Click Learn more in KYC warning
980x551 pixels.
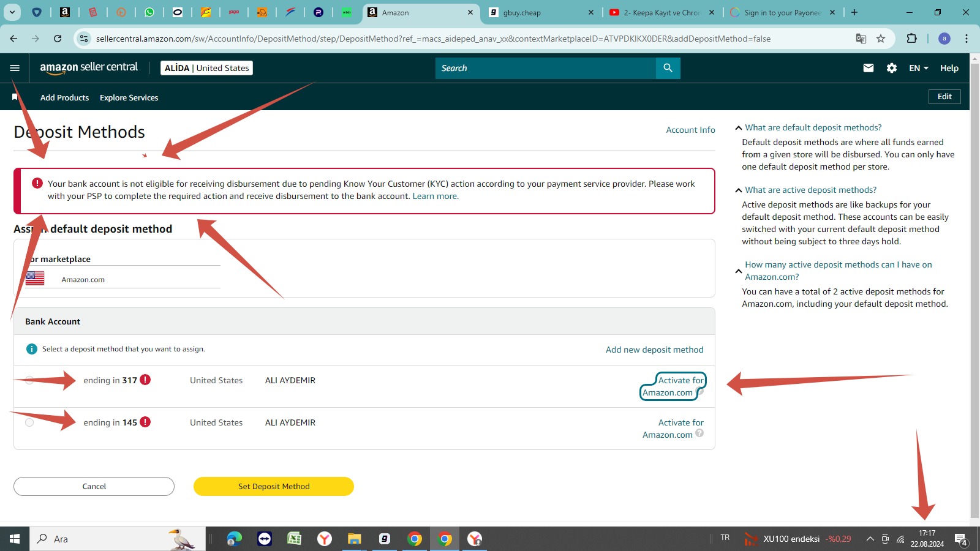[x=435, y=196]
